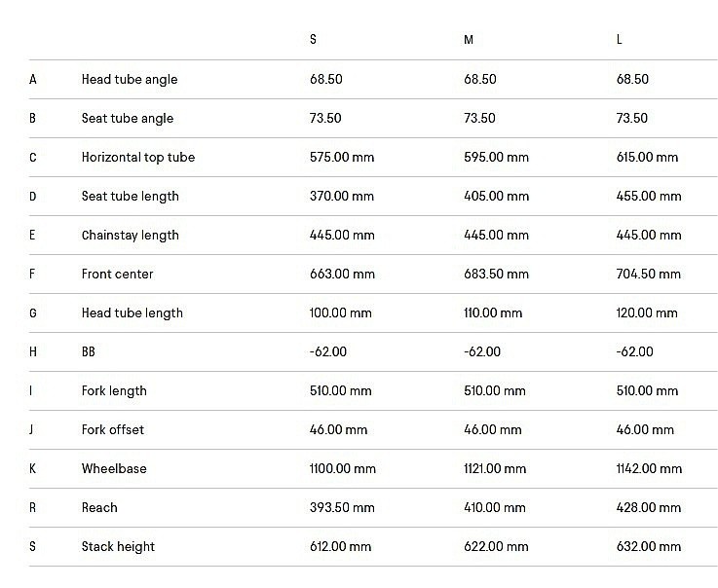This screenshot has height=588, width=718.
Task: Click the Head tube length label
Action: 132,312
